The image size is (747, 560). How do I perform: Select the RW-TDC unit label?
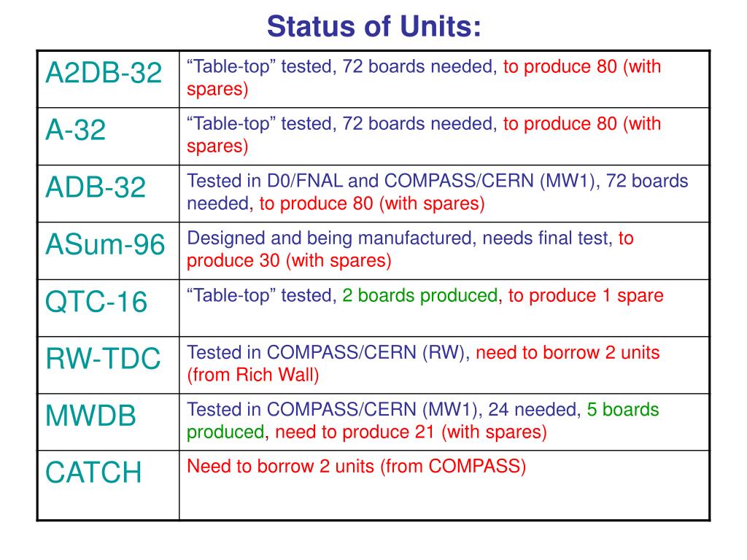click(x=103, y=359)
